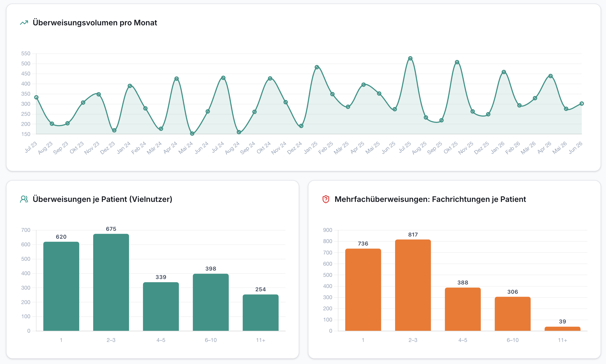The image size is (606, 364).
Task: Select the Mai 24 lowest data point
Action: coord(192,134)
